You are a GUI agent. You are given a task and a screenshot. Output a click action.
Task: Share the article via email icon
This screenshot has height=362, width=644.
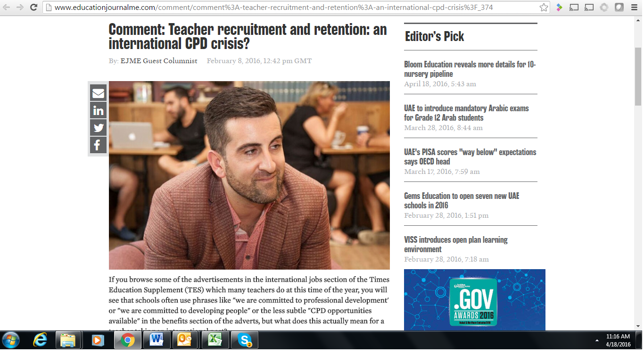coord(98,93)
